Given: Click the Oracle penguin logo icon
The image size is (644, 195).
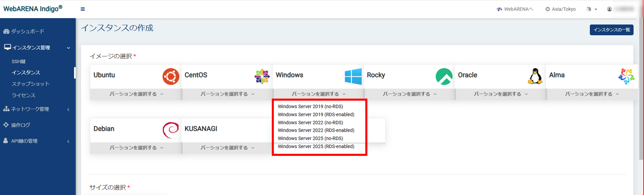Looking at the screenshot, I should pyautogui.click(x=535, y=76).
